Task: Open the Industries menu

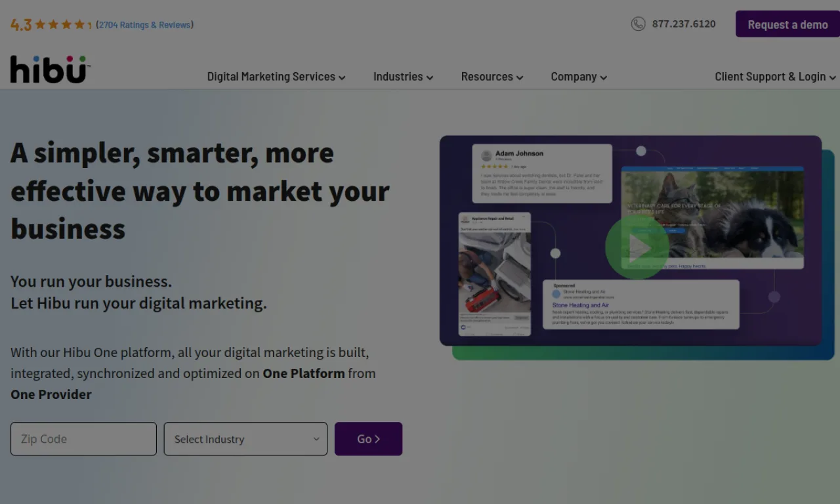Action: (x=403, y=77)
